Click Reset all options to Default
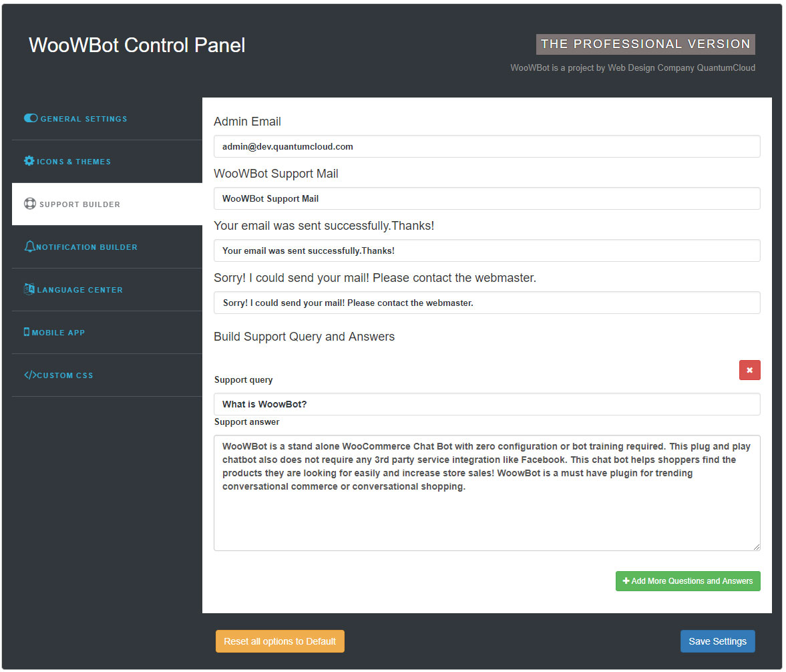Image resolution: width=786 pixels, height=672 pixels. [x=280, y=641]
